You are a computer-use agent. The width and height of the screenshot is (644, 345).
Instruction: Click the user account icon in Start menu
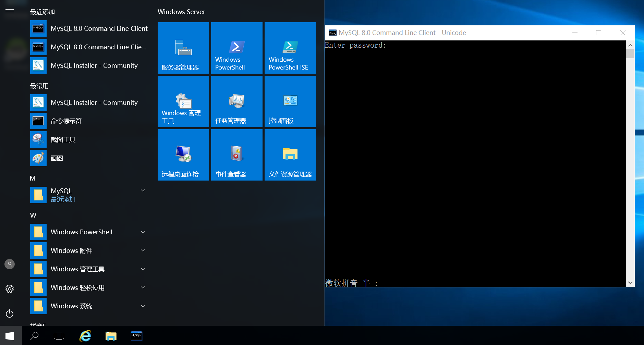tap(10, 264)
